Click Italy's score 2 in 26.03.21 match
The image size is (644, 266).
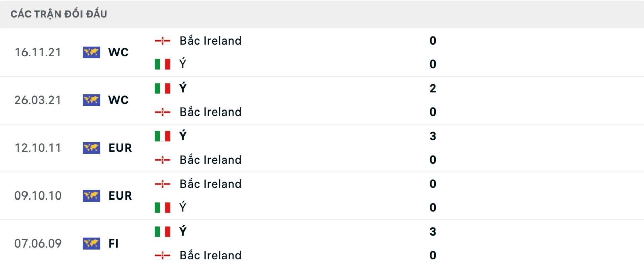[x=433, y=88]
